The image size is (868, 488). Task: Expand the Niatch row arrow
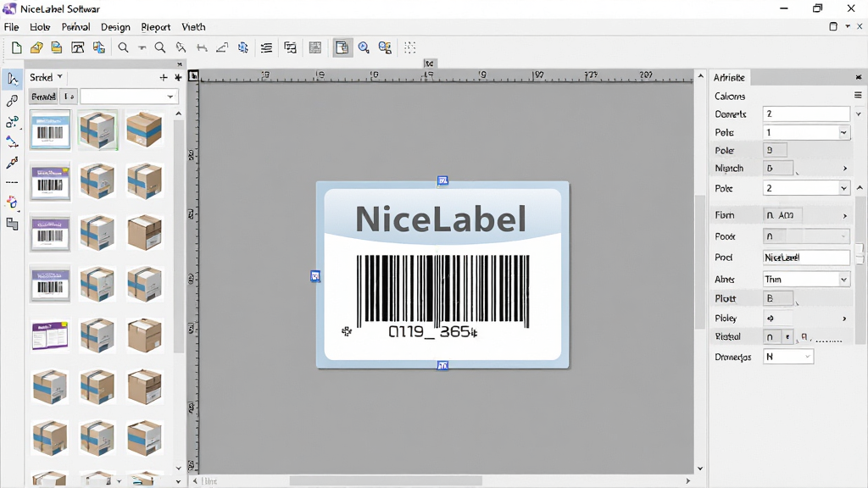[845, 169]
